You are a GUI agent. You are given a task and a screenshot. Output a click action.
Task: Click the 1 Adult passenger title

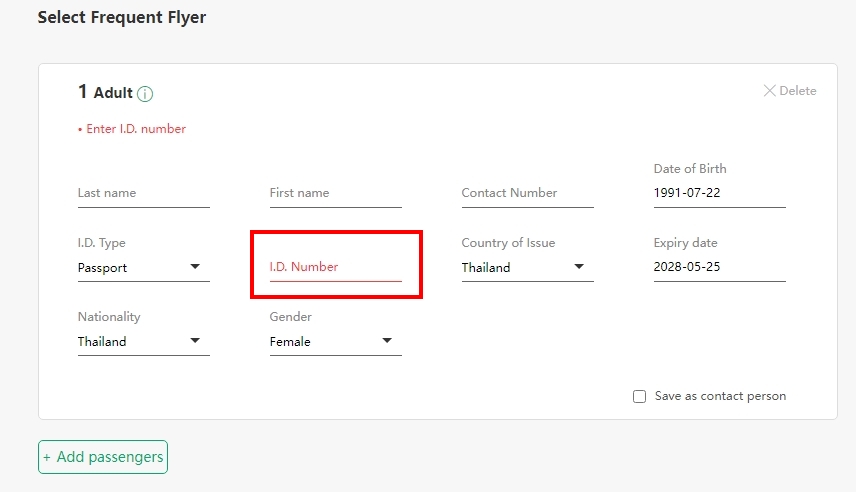click(x=105, y=92)
